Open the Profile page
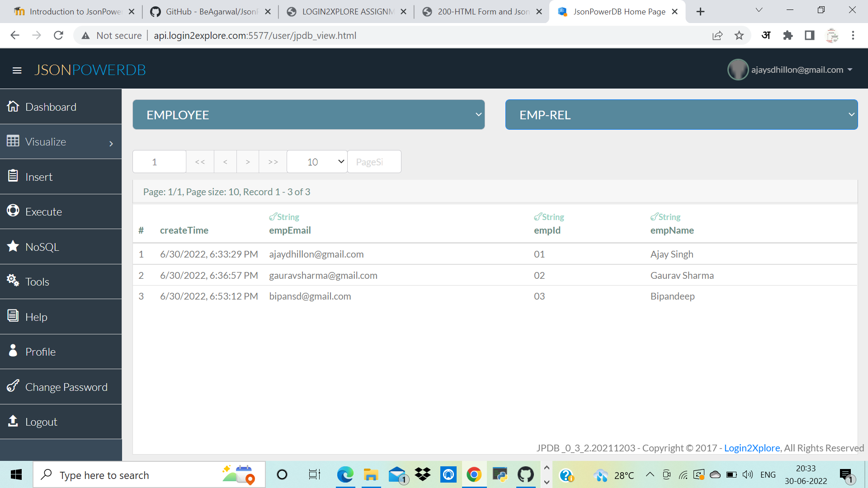This screenshot has height=488, width=868. pos(40,352)
